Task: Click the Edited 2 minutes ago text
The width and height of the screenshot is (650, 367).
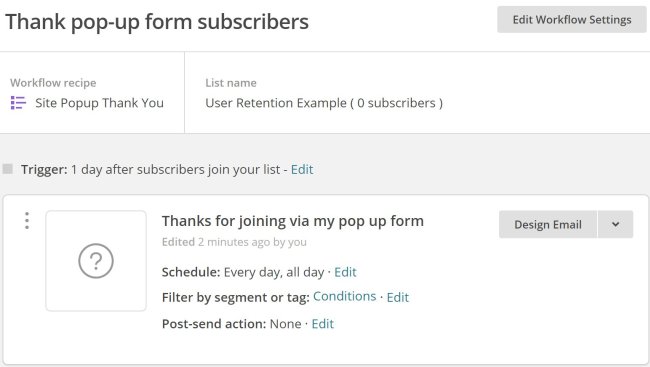Action: (x=234, y=242)
